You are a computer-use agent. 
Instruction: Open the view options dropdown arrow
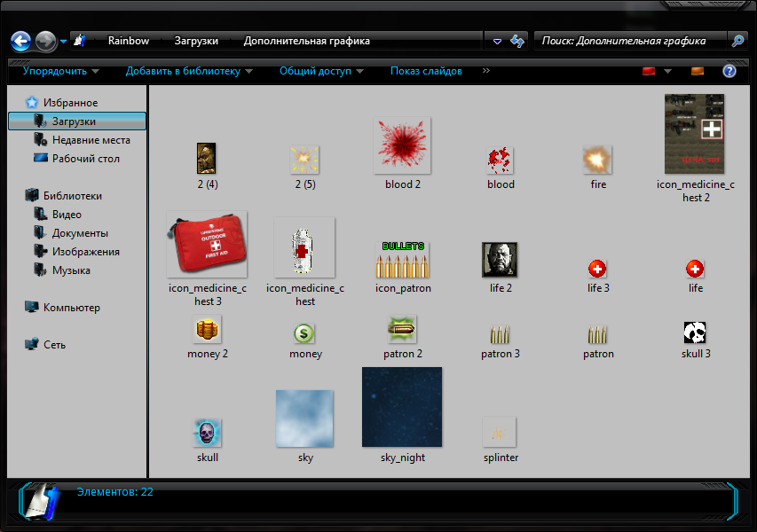coord(668,71)
